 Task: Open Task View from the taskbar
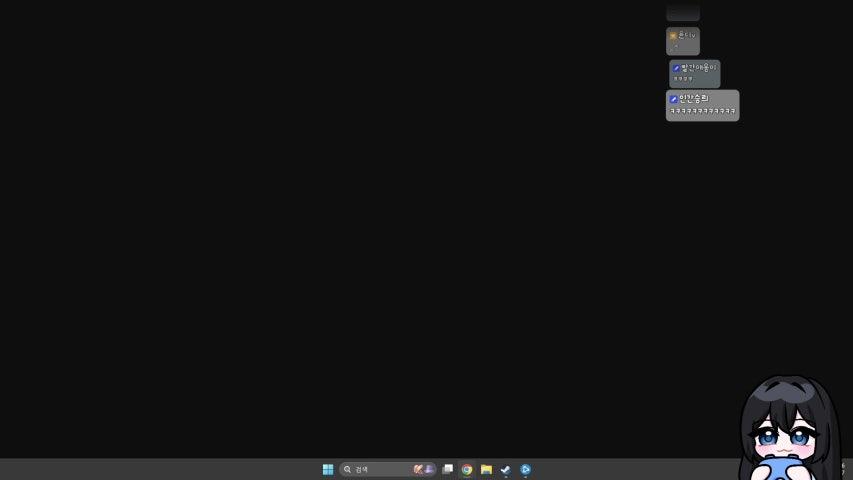448,469
